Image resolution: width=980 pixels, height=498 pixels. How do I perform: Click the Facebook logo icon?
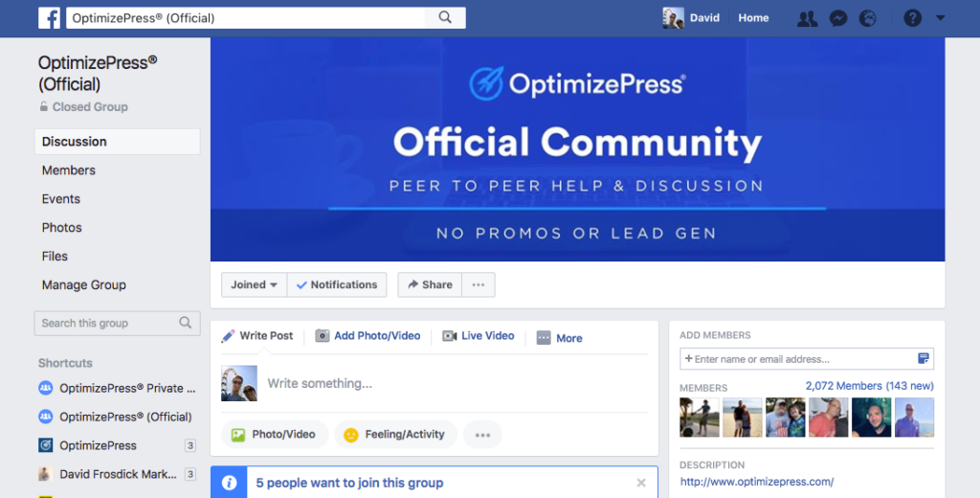[50, 17]
